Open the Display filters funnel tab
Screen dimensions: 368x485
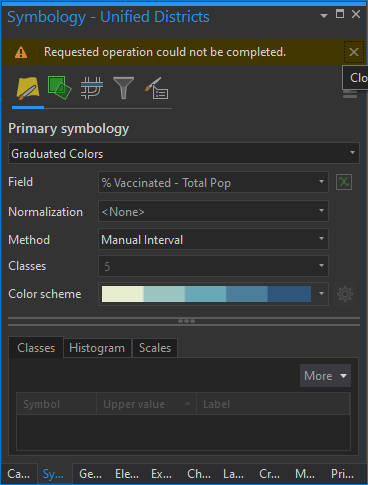tap(124, 88)
